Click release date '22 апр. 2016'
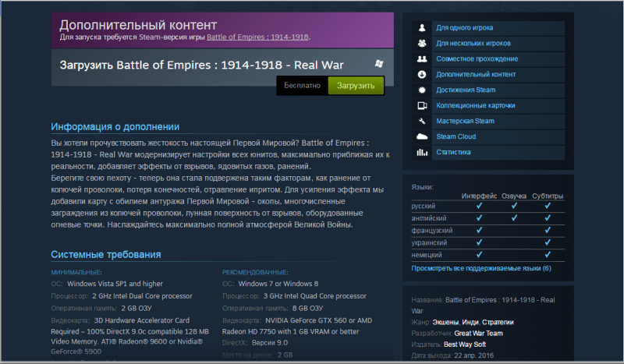The height and width of the screenshot is (364, 624). coord(473,355)
